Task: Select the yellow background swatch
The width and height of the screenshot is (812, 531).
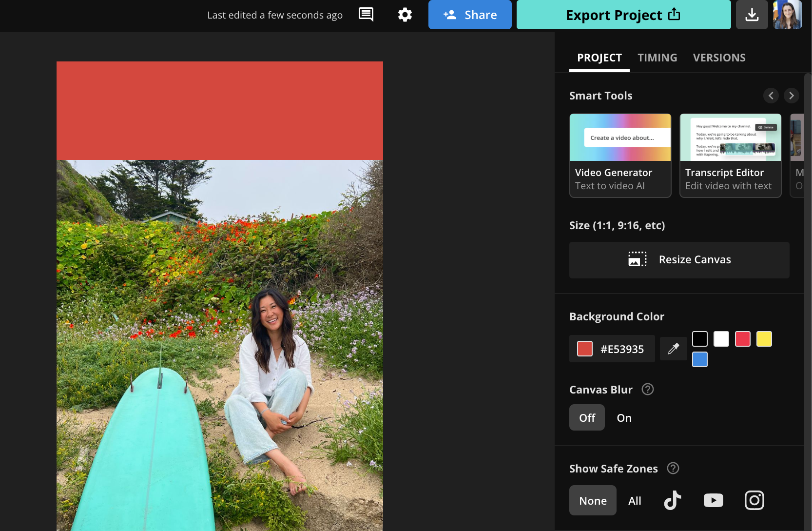Action: tap(764, 339)
